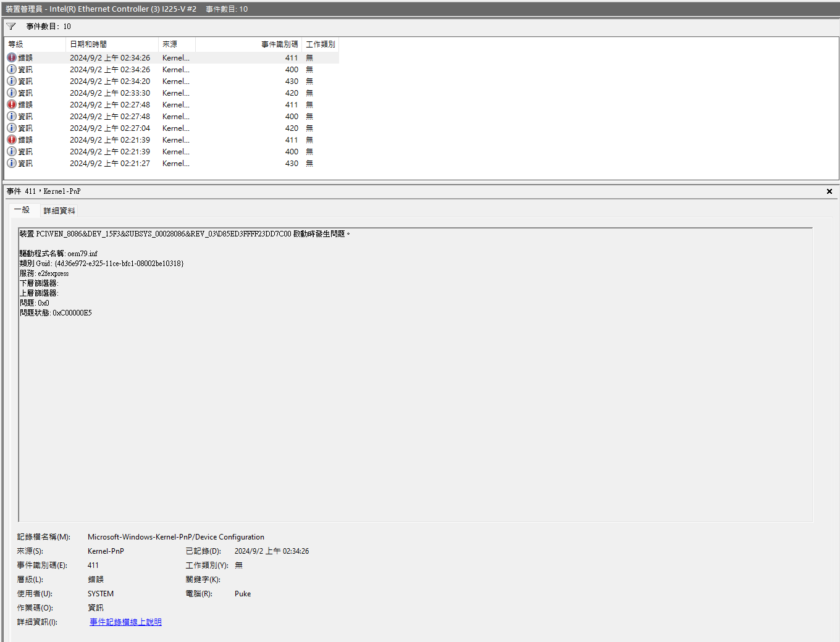Open the 事件記錄檔線上說明 help link
The image size is (840, 642).
click(125, 622)
